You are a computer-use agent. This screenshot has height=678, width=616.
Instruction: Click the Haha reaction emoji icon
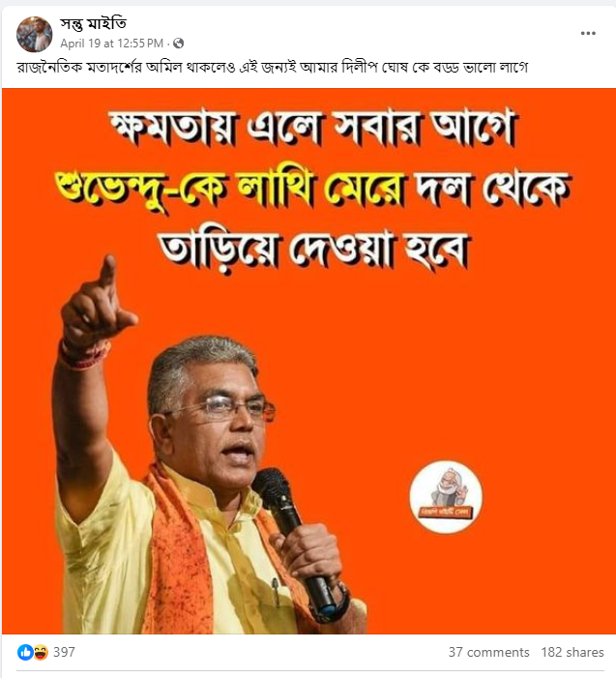click(41, 652)
